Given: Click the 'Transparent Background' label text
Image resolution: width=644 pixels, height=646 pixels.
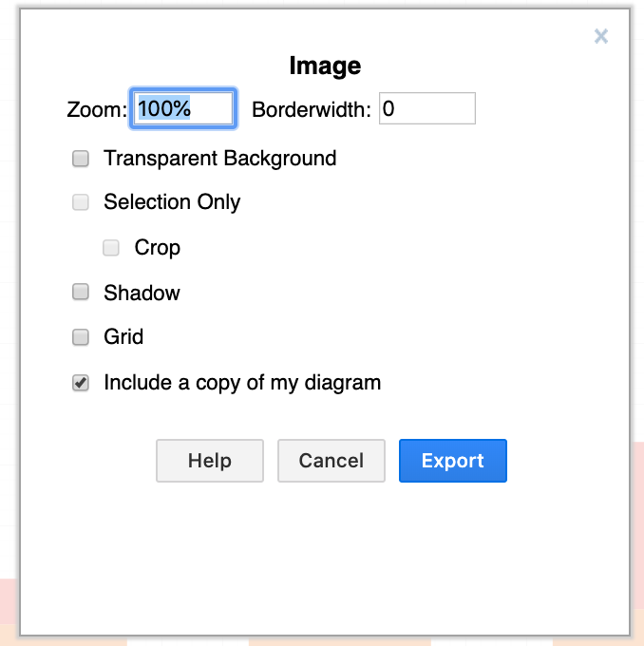Looking at the screenshot, I should [x=220, y=159].
